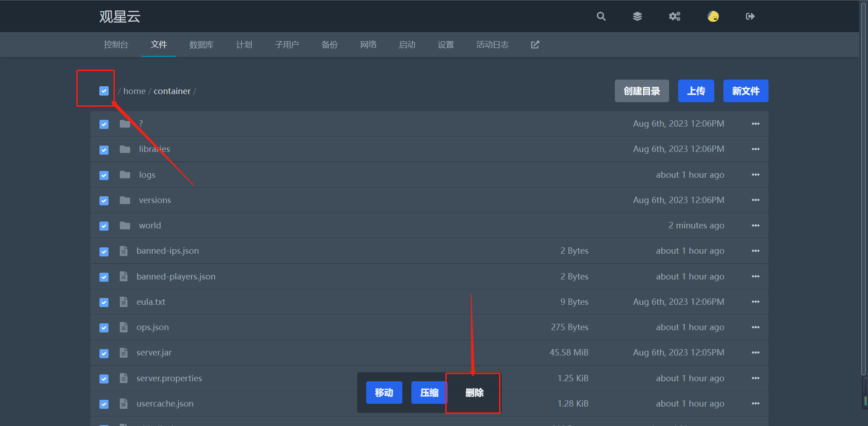
Task: Click the 创建目录 button
Action: 642,91
